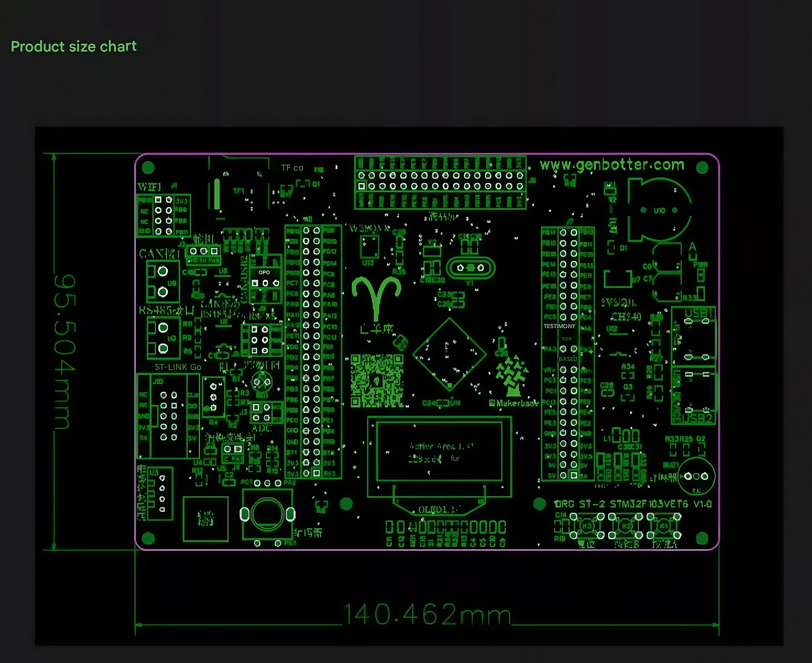Click the Y1 oval crystal oscillator footprint
The height and width of the screenshot is (663, 812).
pos(470,268)
